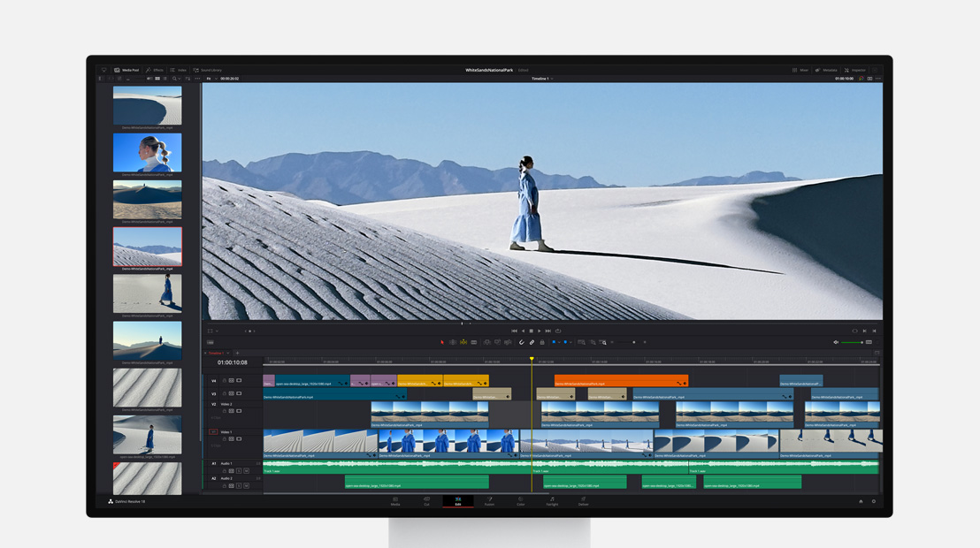Toggle the snapping magnet in timeline toolbar

pyautogui.click(x=522, y=342)
